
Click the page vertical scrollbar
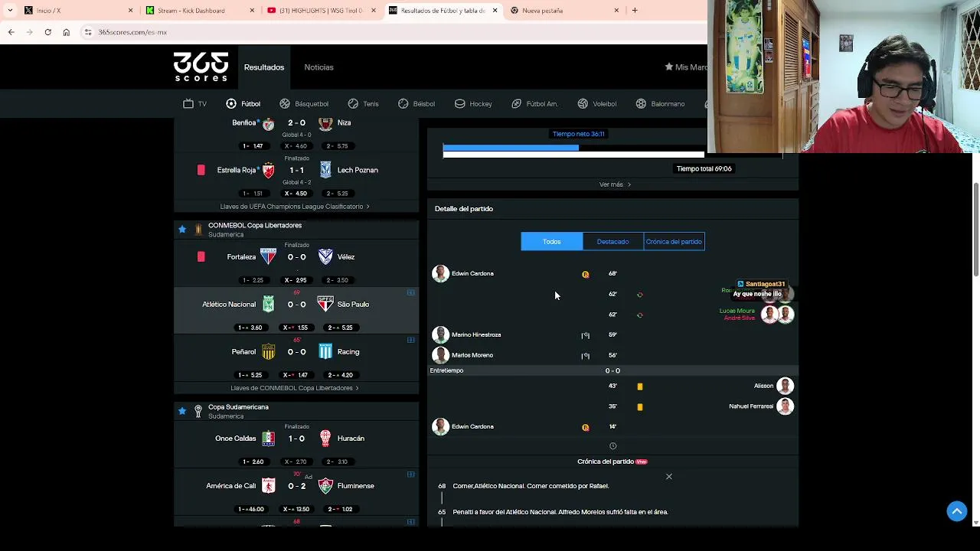tap(975, 230)
